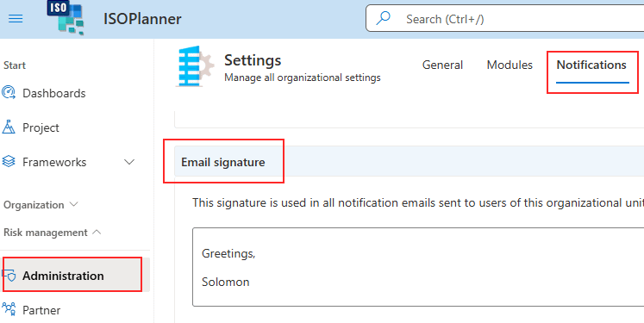Viewport: 644px width, 323px height.
Task: Click the Project mountain flag icon
Action: [9, 127]
